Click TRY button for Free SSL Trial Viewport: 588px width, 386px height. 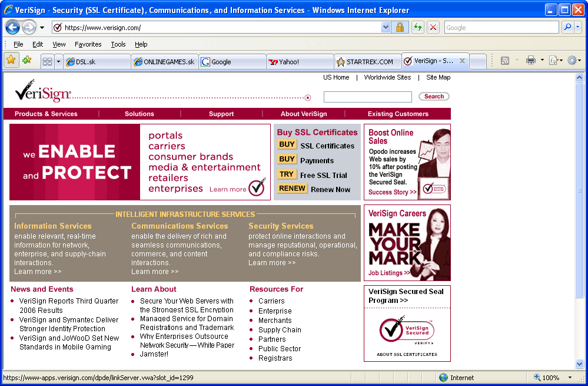click(x=287, y=174)
